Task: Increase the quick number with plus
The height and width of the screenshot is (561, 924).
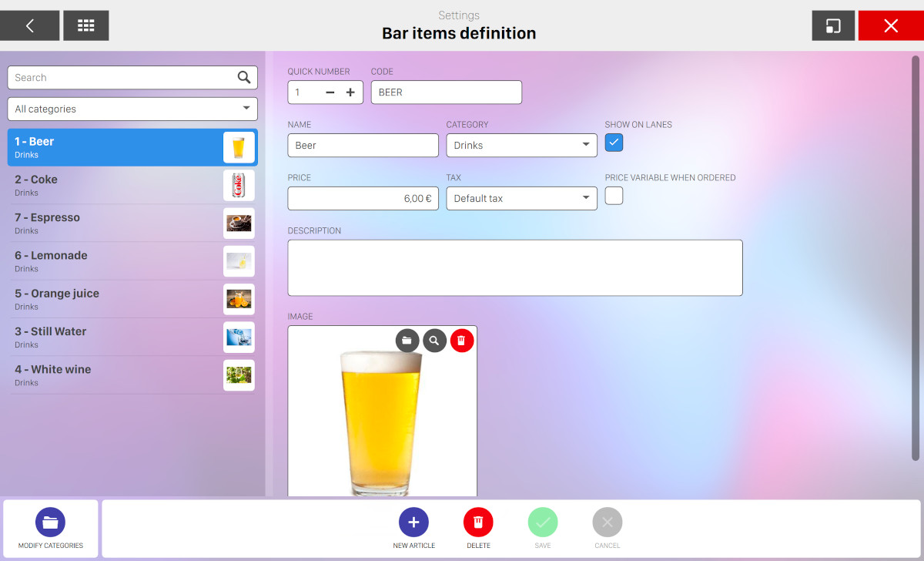Action: click(350, 92)
